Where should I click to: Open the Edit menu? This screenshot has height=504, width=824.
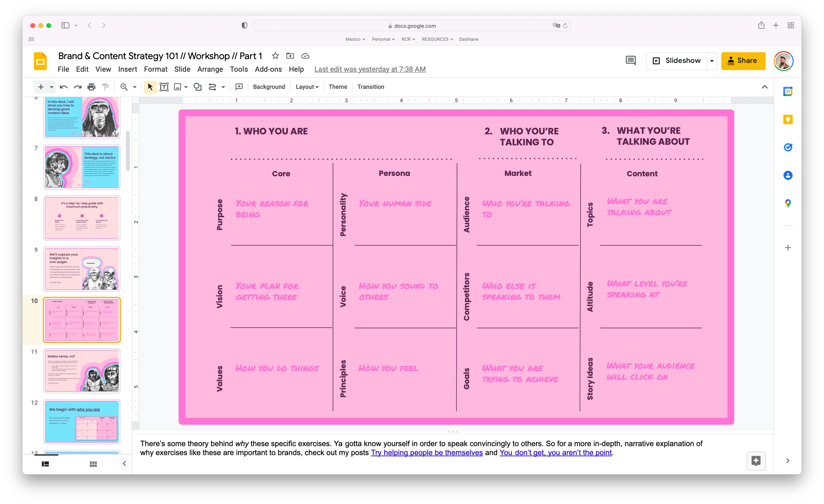pos(82,69)
